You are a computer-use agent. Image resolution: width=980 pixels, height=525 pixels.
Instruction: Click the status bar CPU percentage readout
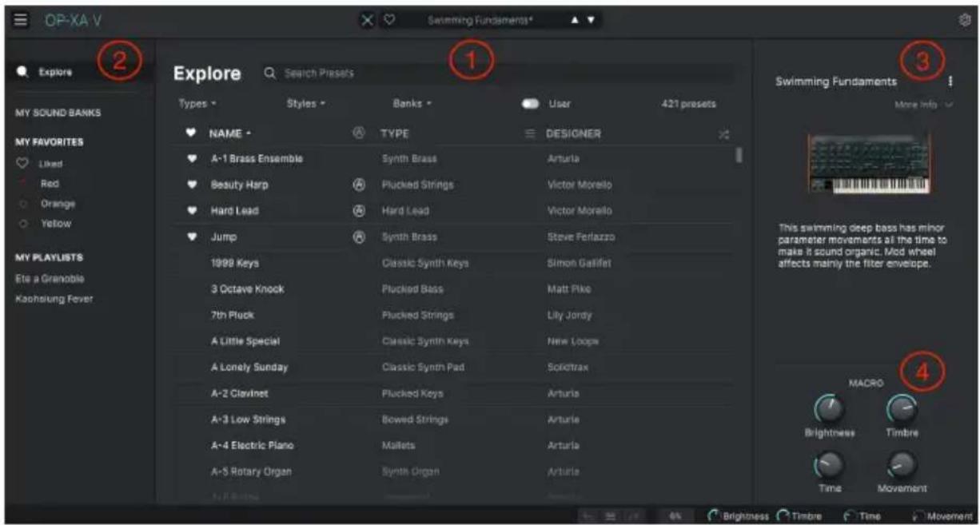pyautogui.click(x=675, y=517)
